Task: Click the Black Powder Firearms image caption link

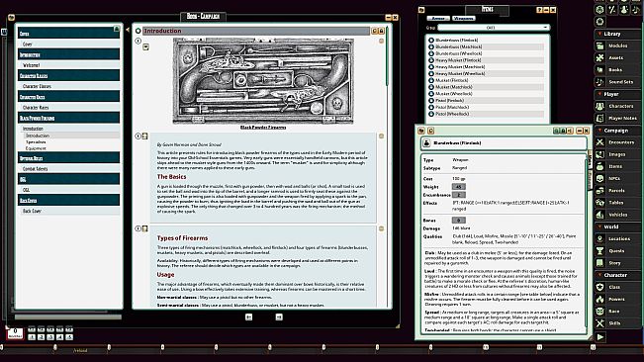Action: coord(263,128)
